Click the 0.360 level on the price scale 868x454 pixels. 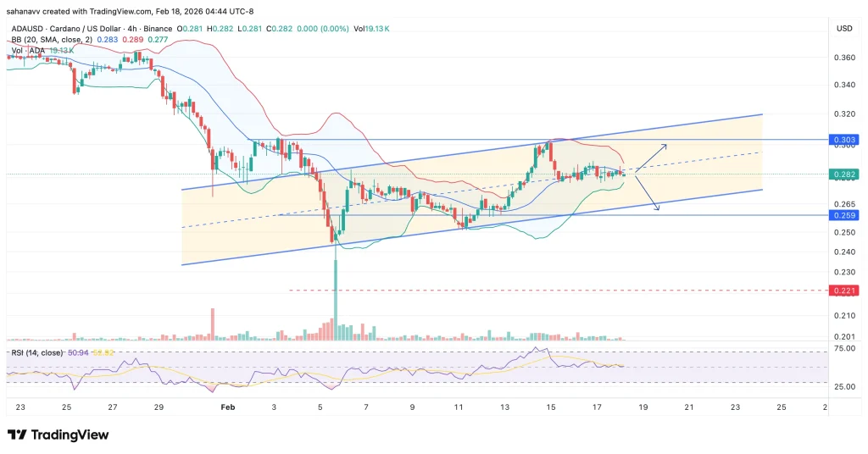pos(844,58)
